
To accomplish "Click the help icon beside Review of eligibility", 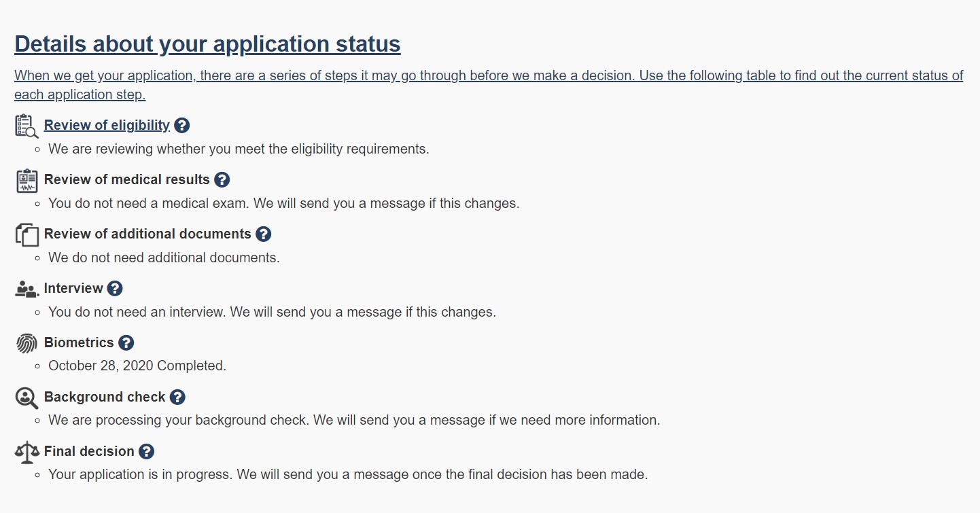I will click(181, 126).
